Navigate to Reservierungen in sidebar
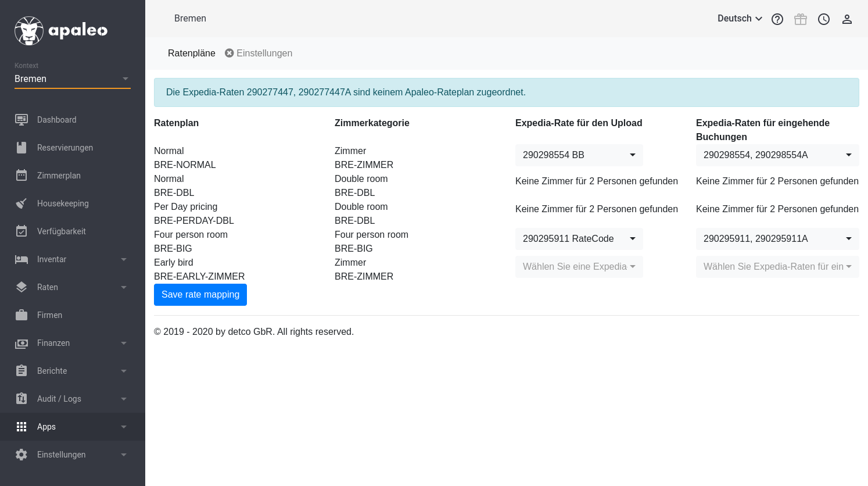868x486 pixels. coord(64,148)
